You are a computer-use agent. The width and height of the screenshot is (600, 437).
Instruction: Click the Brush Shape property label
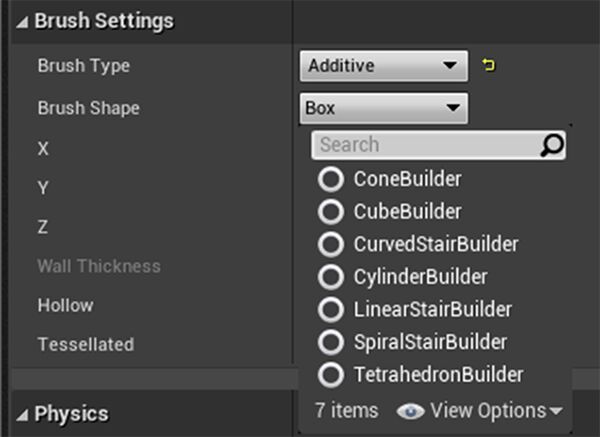click(x=88, y=107)
